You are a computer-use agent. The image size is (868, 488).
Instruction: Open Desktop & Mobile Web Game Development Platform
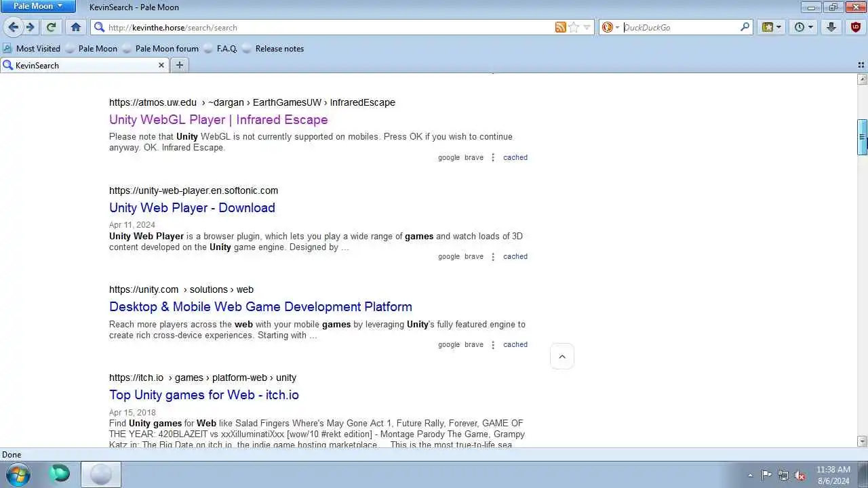(260, 306)
